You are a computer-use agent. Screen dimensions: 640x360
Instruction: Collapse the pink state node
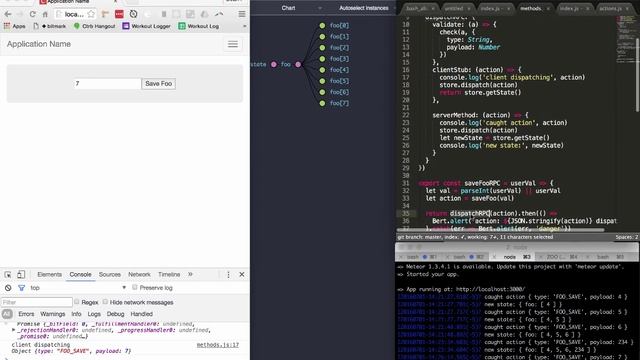tap(273, 64)
